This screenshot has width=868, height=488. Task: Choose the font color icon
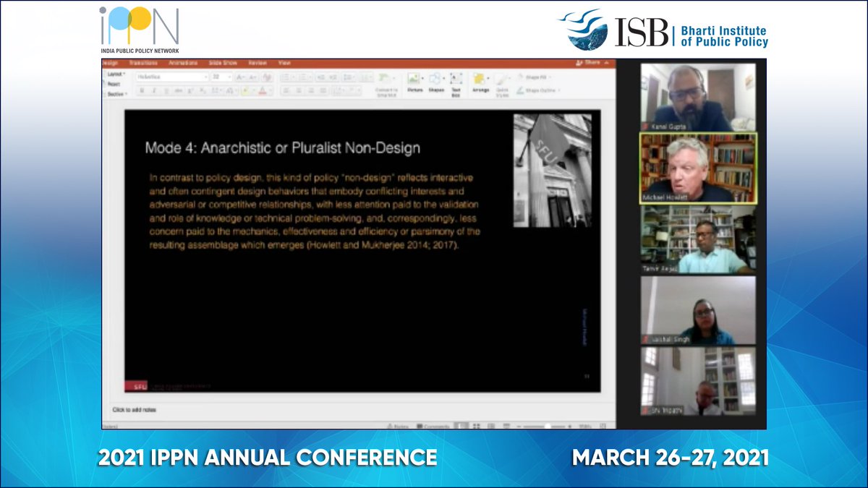262,90
